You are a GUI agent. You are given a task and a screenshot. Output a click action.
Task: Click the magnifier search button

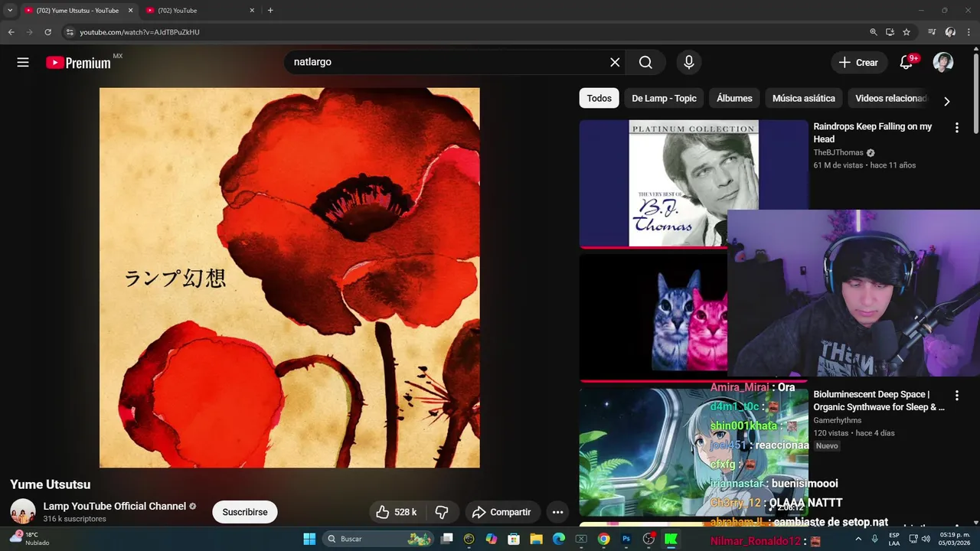point(646,63)
